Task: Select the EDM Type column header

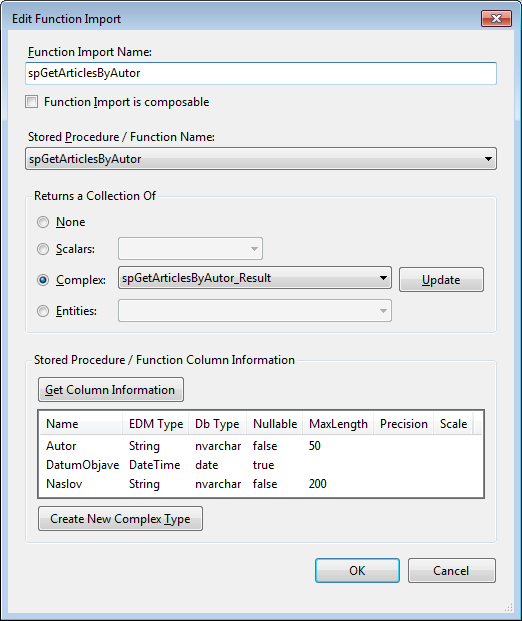Action: pos(156,424)
